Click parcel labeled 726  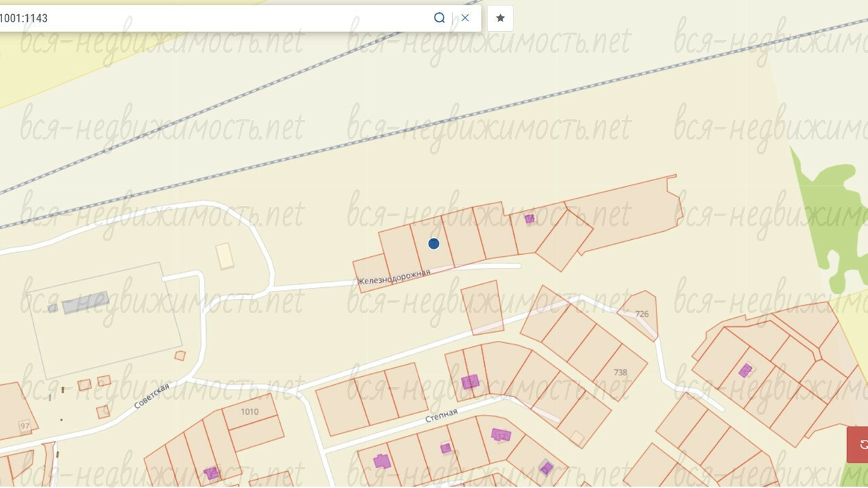(x=641, y=314)
